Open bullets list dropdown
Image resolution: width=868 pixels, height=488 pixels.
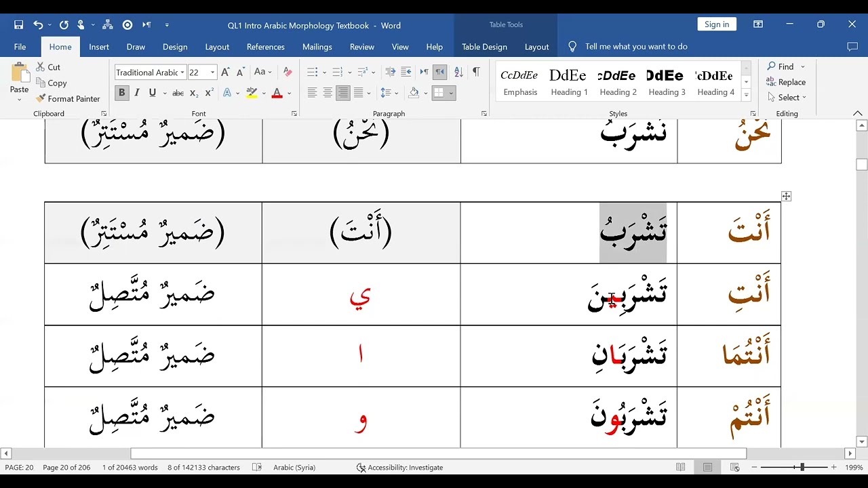click(x=324, y=72)
